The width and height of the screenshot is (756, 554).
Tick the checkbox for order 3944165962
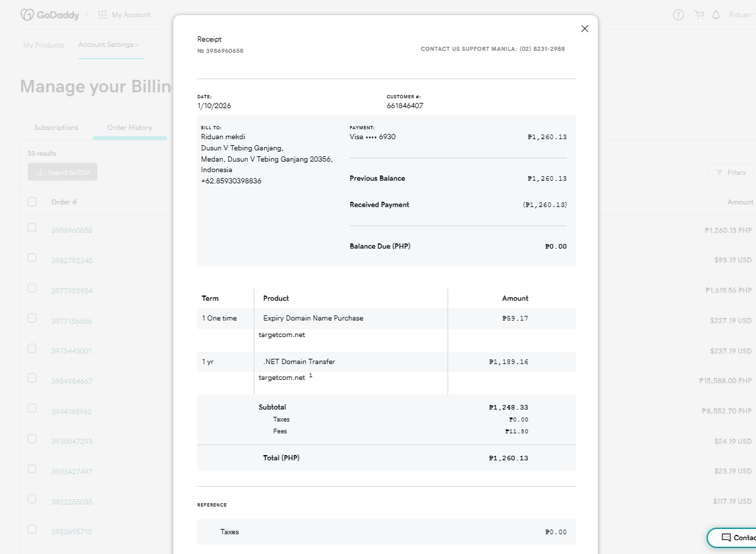pyautogui.click(x=32, y=408)
